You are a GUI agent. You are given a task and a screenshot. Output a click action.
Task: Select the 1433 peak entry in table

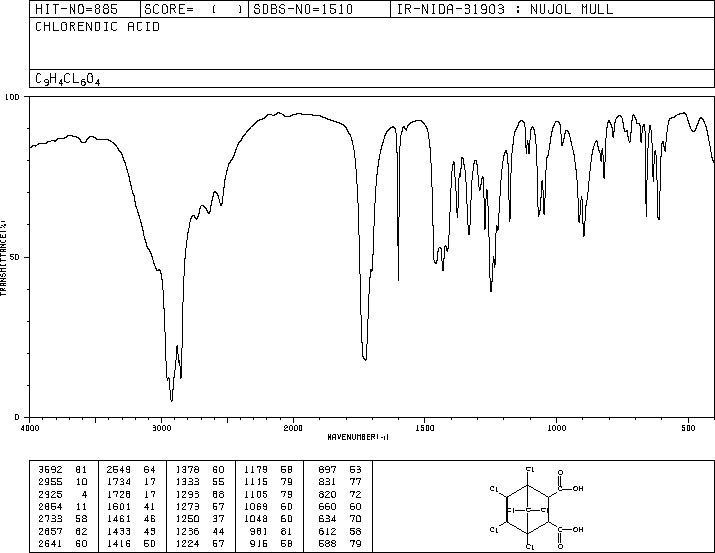pyautogui.click(x=131, y=531)
